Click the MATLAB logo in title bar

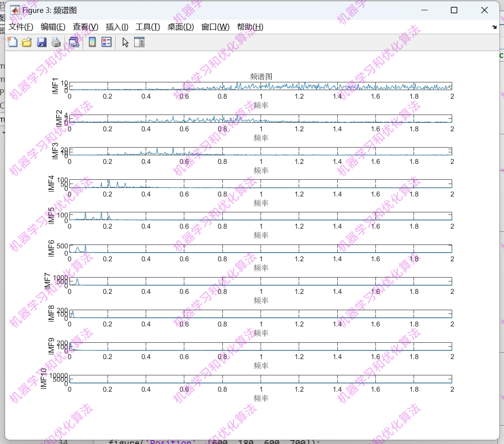pyautogui.click(x=15, y=10)
